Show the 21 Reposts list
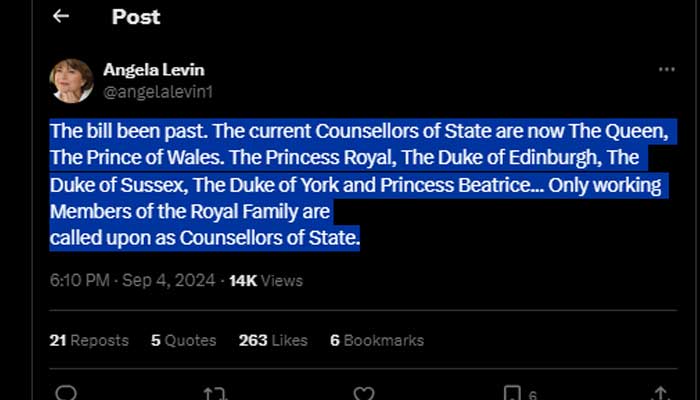 click(89, 340)
